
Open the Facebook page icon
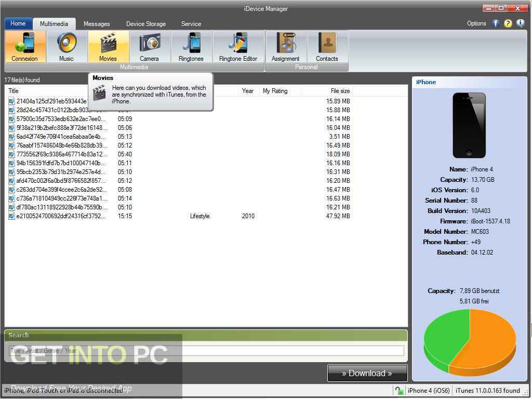[x=496, y=23]
